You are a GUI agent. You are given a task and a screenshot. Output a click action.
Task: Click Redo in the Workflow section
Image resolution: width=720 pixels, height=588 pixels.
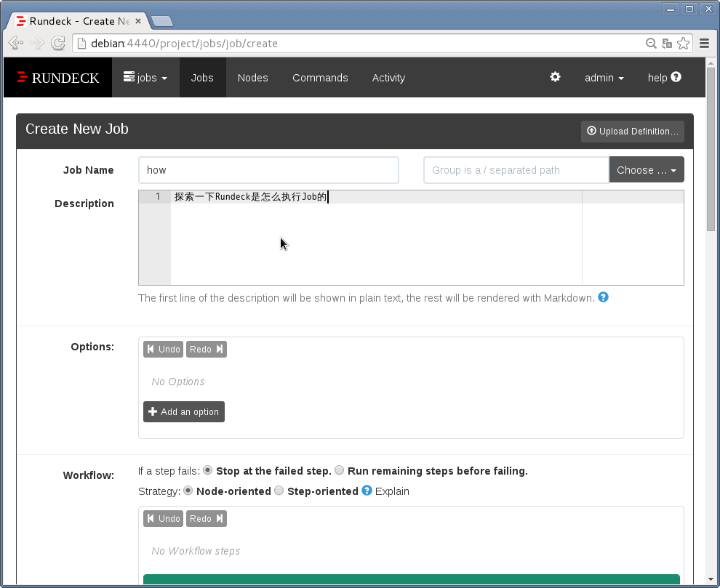[x=206, y=519]
